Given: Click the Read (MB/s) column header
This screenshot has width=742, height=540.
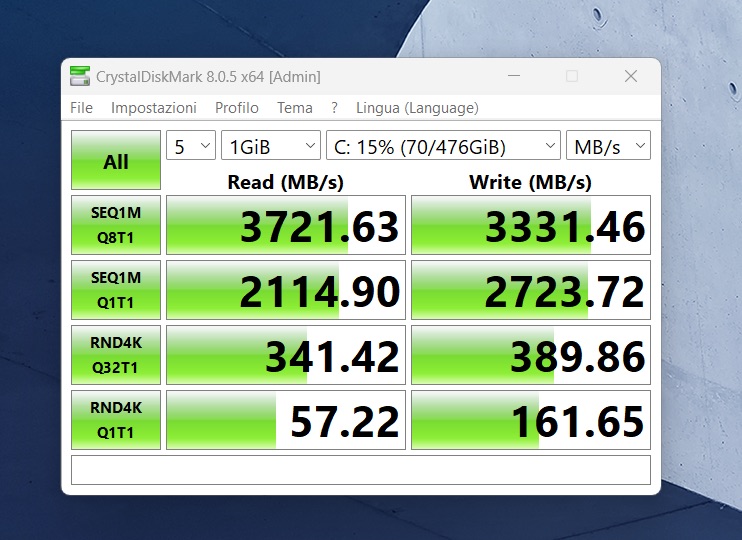Looking at the screenshot, I should (285, 182).
